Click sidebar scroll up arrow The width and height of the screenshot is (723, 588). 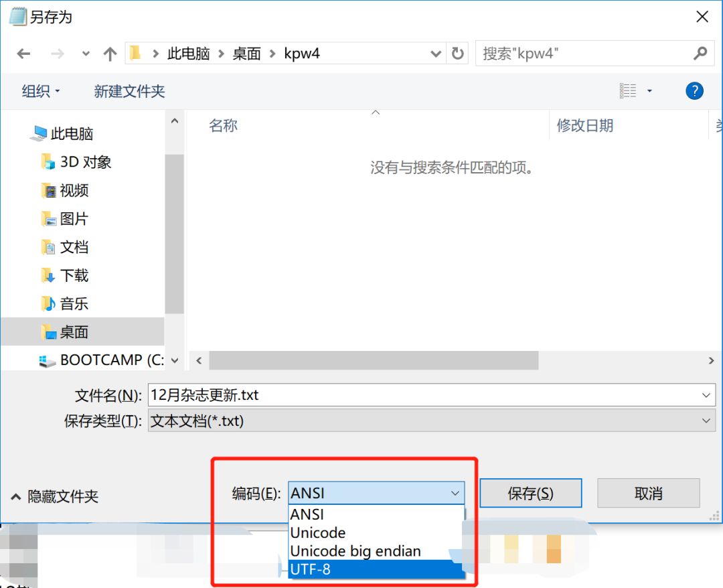point(174,121)
